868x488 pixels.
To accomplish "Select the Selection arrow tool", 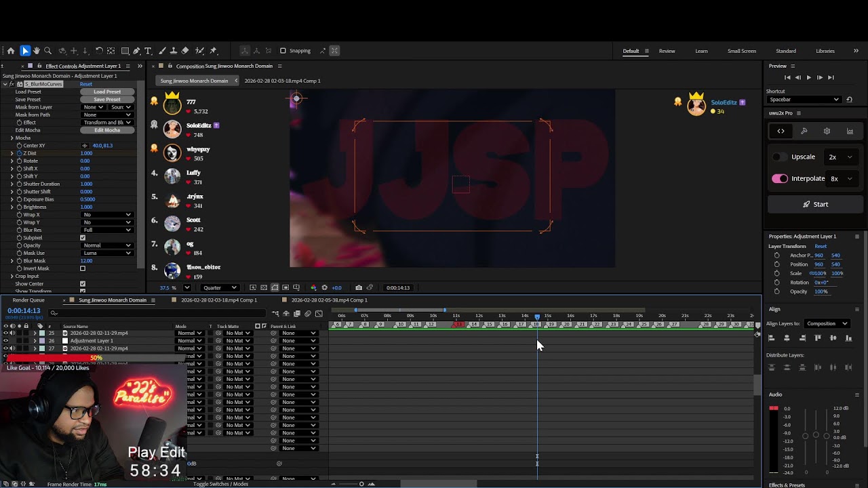I will [x=25, y=51].
